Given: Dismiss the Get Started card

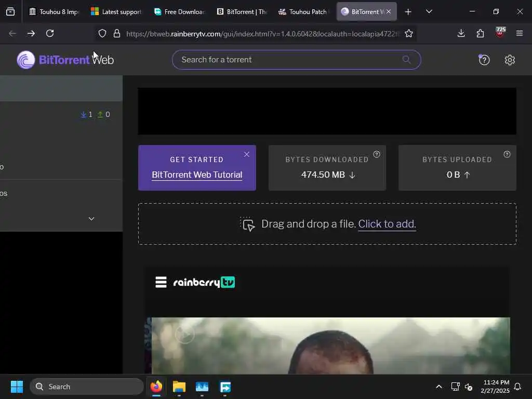Looking at the screenshot, I should pyautogui.click(x=247, y=154).
